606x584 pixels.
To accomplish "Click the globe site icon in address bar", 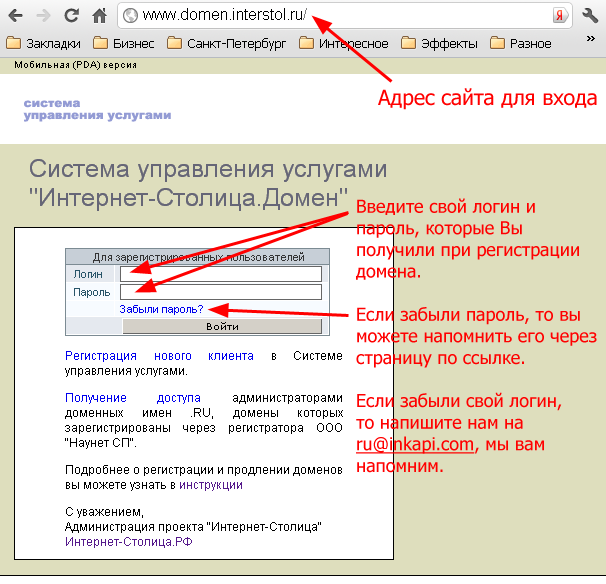I will [130, 15].
